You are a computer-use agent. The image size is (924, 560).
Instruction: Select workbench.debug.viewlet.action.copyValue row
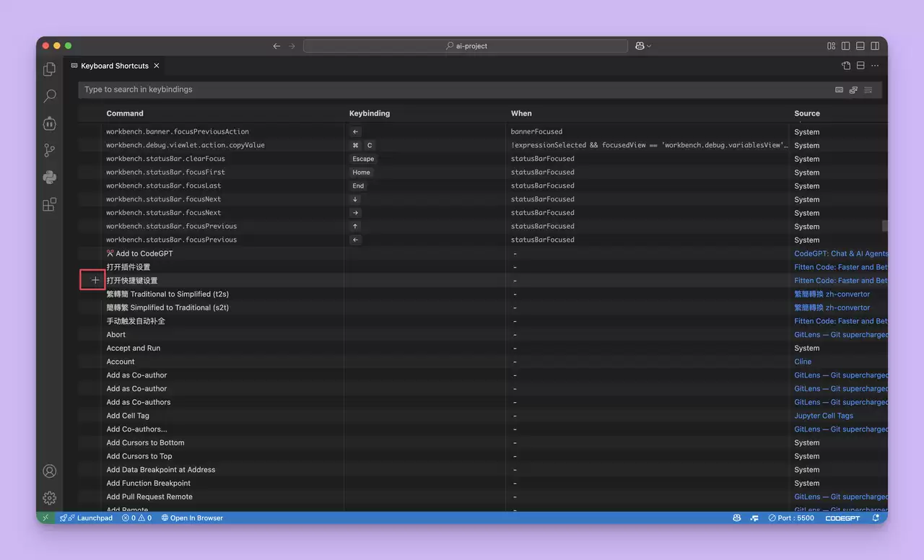pos(483,145)
